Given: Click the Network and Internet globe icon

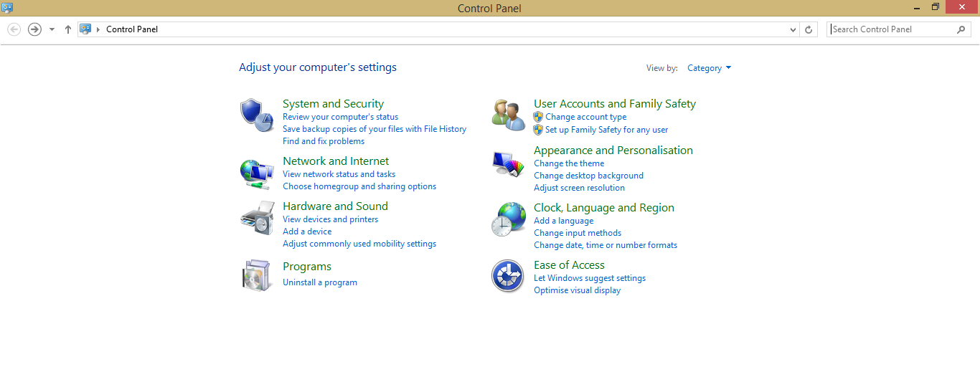Looking at the screenshot, I should (x=257, y=173).
